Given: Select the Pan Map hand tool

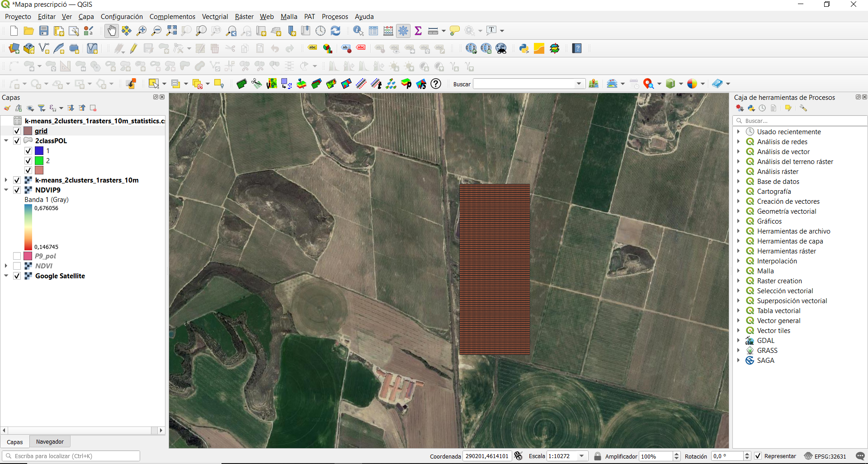Looking at the screenshot, I should 112,31.
